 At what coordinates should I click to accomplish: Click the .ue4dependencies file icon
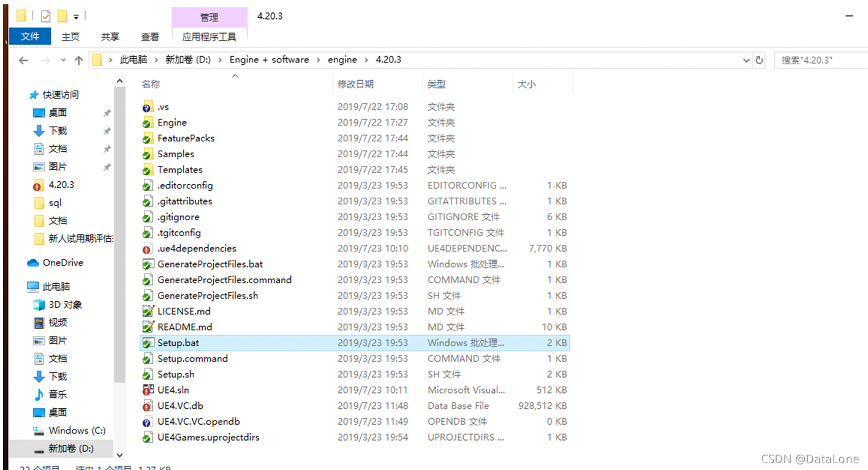[x=147, y=248]
